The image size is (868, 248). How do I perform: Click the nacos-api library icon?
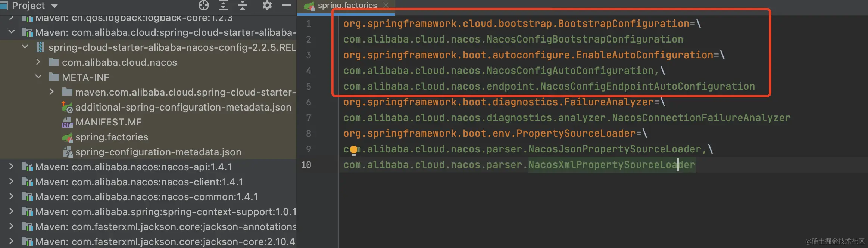27,167
